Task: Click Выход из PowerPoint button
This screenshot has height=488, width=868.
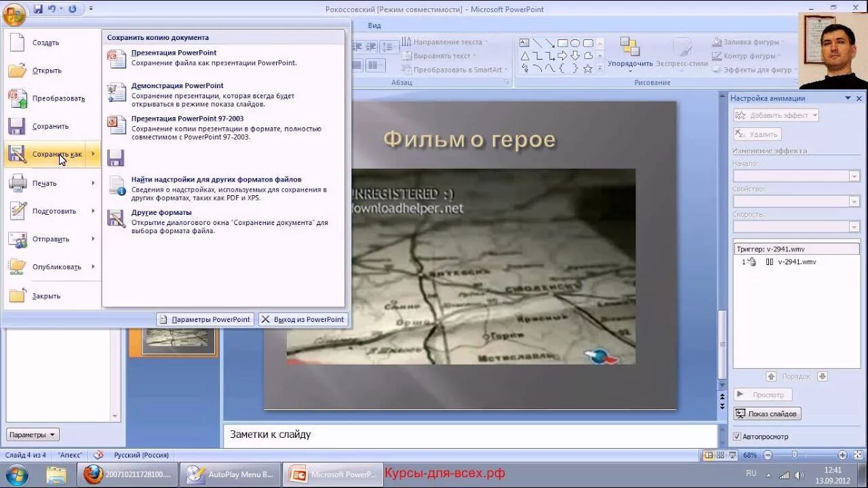Action: [x=303, y=319]
